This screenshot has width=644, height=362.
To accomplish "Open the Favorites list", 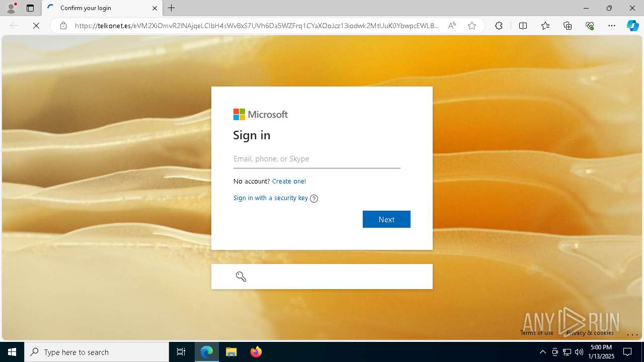I will point(545,26).
